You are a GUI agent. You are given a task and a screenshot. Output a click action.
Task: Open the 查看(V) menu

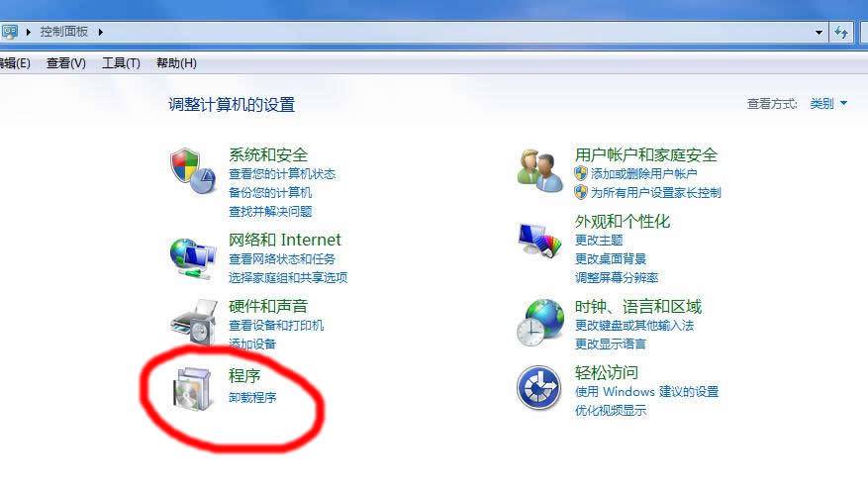(66, 63)
